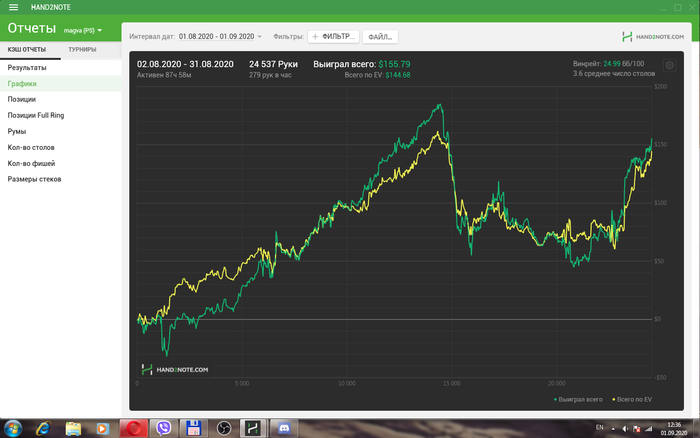700x438 pixels.
Task: Open the Позиции report
Action: tap(61, 99)
